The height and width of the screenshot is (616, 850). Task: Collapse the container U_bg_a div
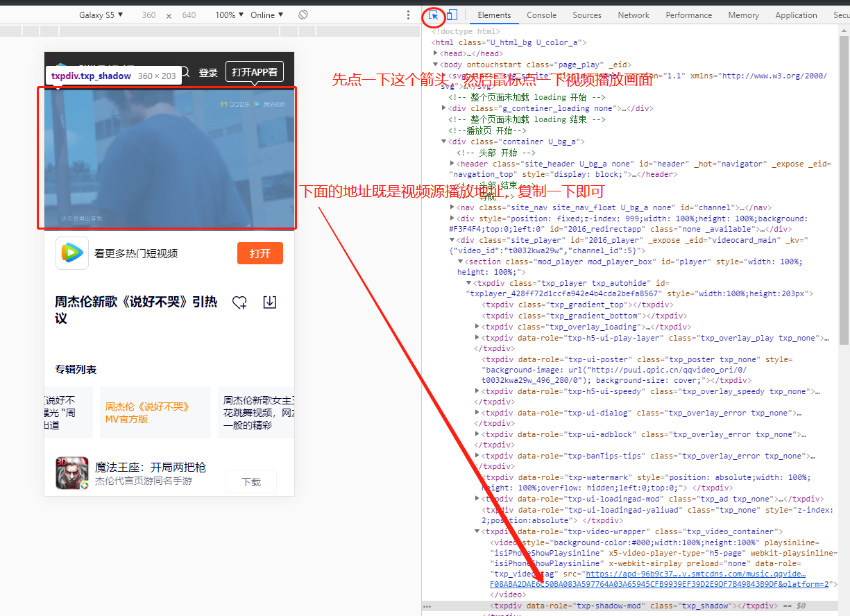(x=444, y=142)
